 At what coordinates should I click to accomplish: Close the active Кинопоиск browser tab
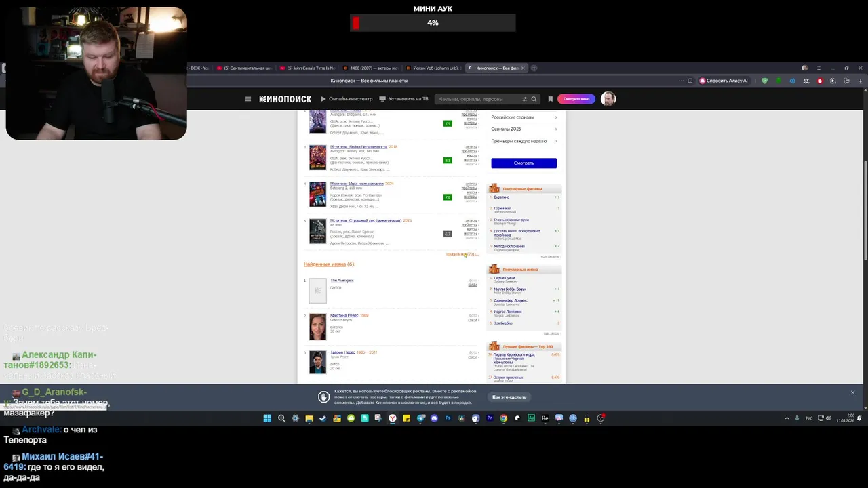click(x=524, y=68)
